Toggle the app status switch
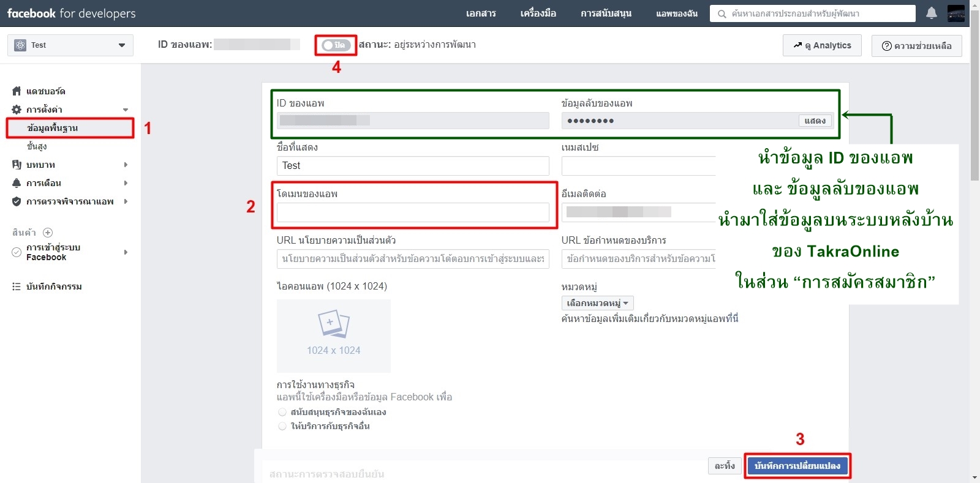 (x=336, y=45)
